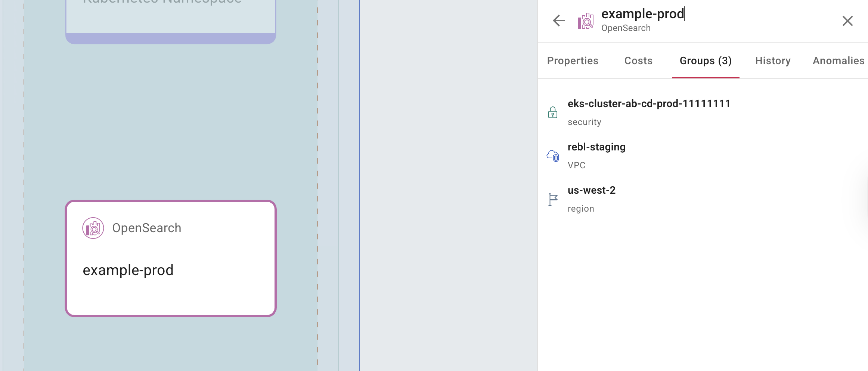Click the OpenSearch icon in the panel header
The image size is (868, 371).
585,21
